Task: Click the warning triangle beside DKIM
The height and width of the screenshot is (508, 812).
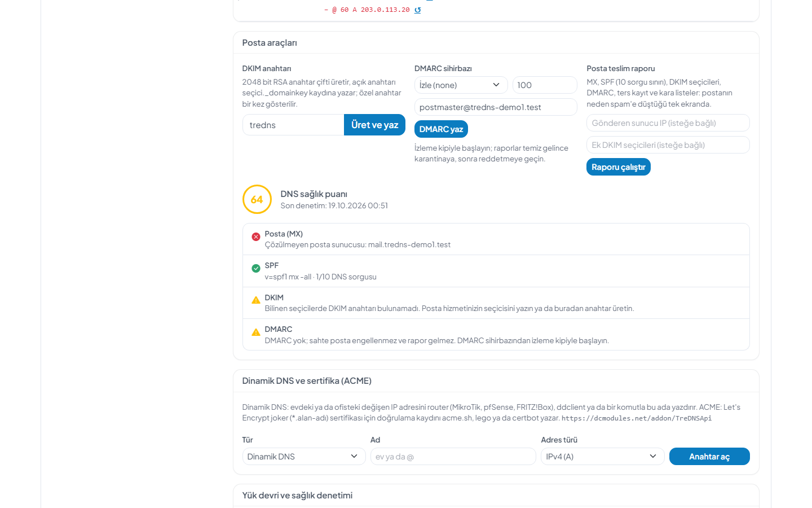Action: [x=256, y=300]
